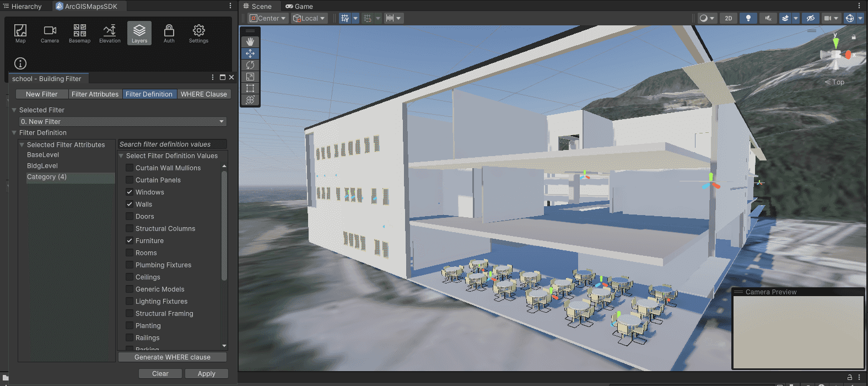The image size is (868, 386).
Task: Select the Camera tool icon
Action: click(50, 33)
